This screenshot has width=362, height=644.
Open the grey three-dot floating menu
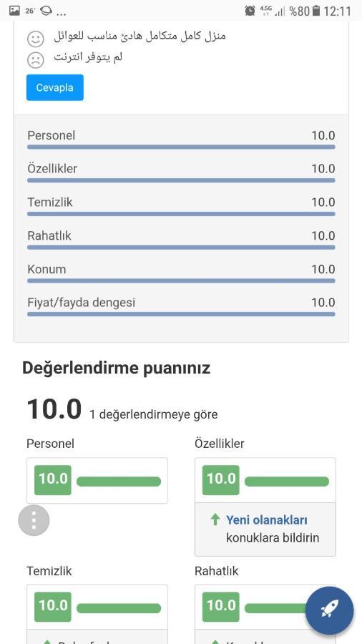coord(34,520)
